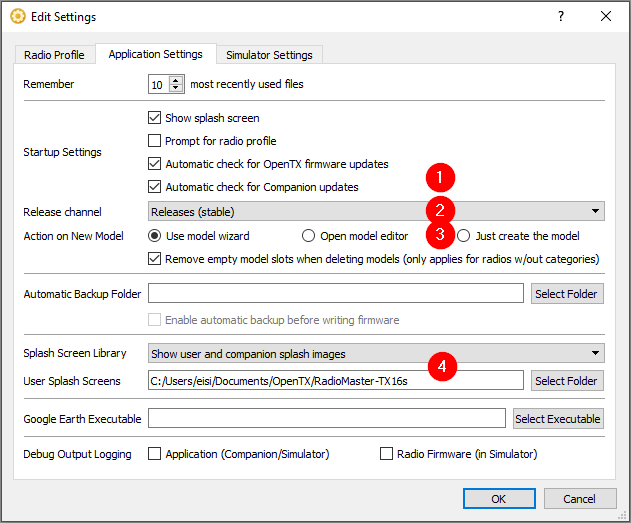Viewport: 631px width, 523px height.
Task: Click the Action on New Model label
Action: click(73, 236)
